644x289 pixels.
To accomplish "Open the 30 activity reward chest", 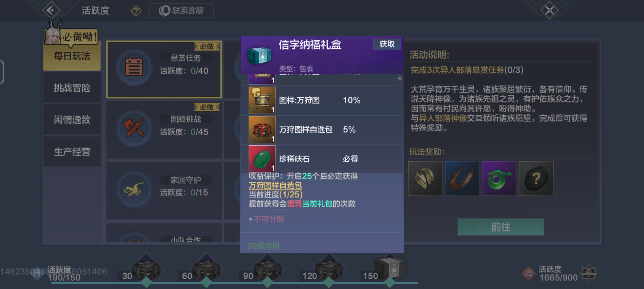I will tap(147, 269).
